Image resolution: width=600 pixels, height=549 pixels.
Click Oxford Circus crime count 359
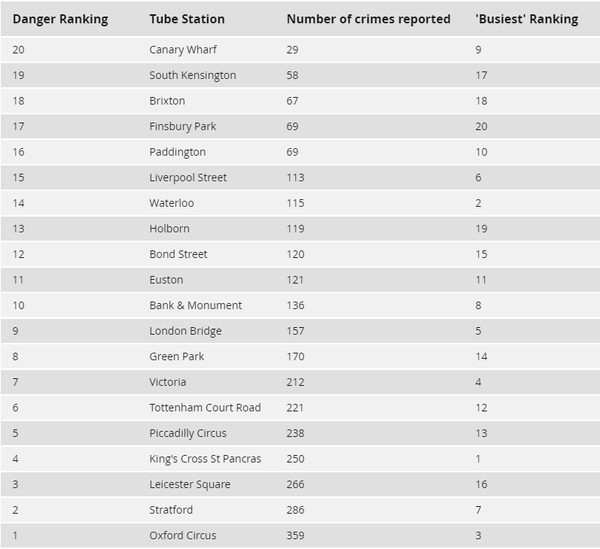295,536
